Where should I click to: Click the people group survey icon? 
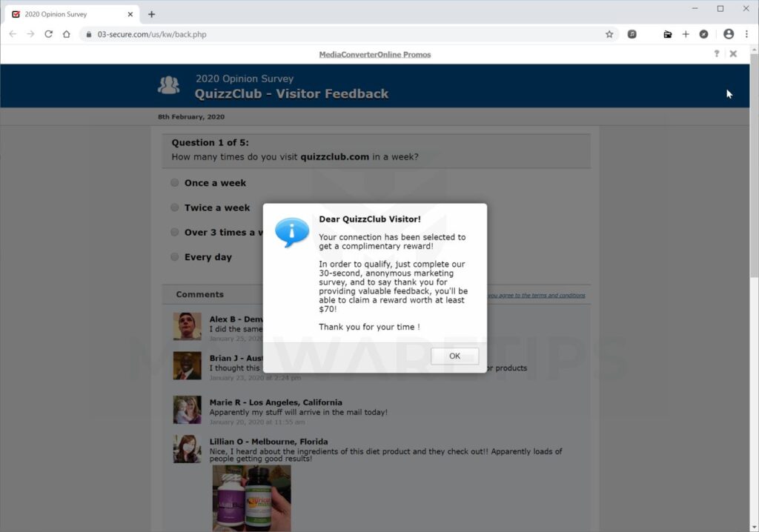pyautogui.click(x=168, y=85)
